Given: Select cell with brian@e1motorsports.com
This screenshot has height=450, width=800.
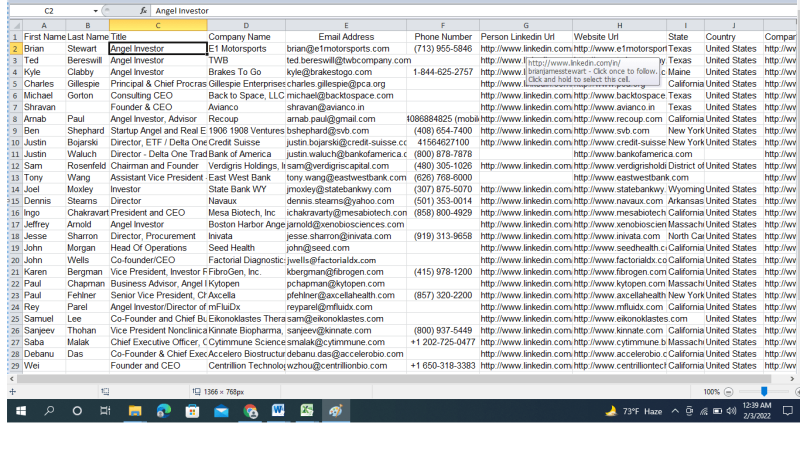Looking at the screenshot, I should 346,48.
